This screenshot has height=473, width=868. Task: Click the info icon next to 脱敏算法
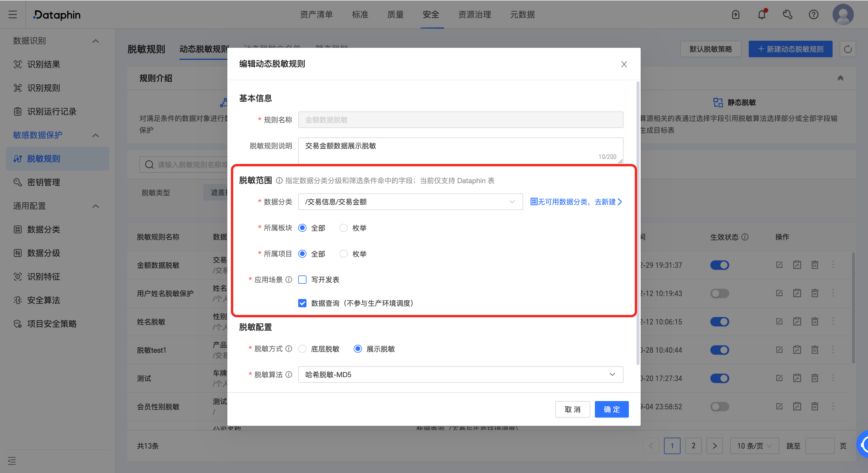(289, 375)
